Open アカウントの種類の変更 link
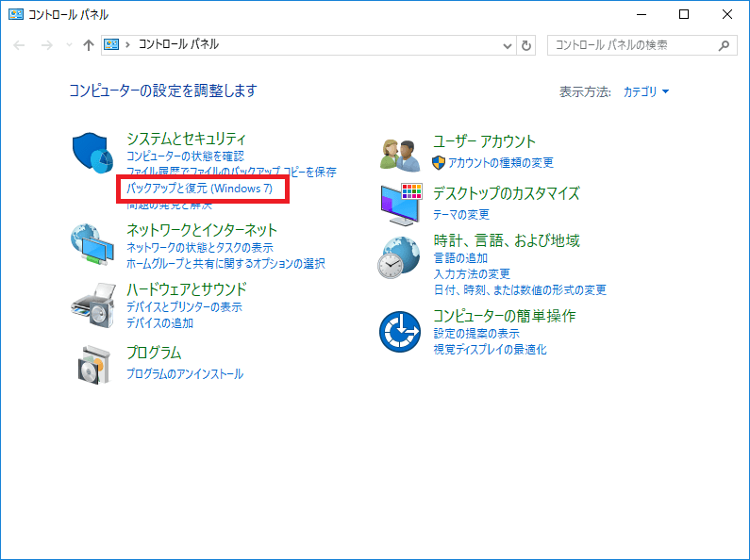Screen dimensions: 750x560 click(x=501, y=163)
